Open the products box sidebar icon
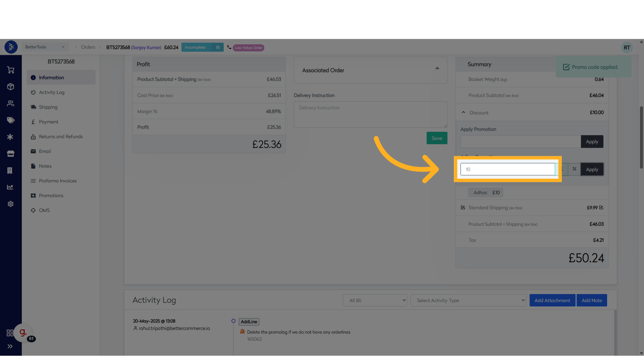This screenshot has height=362, width=644. [x=10, y=87]
